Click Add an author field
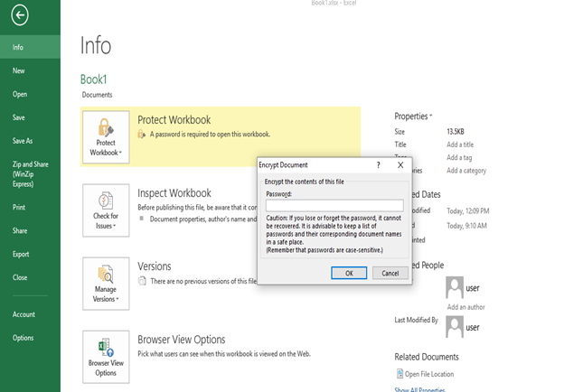The image size is (564, 392). (x=465, y=307)
